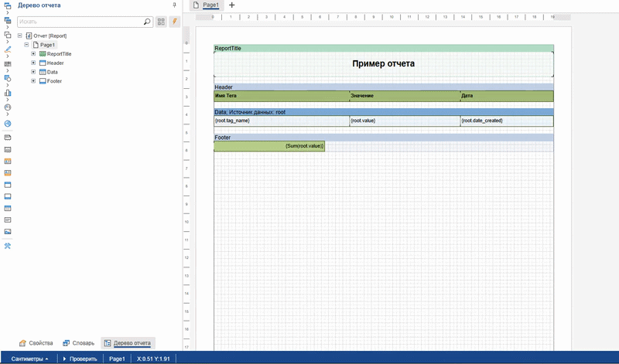Viewport: 619px width, 364px height.
Task: Click the search magnifier icon in report tree
Action: tap(147, 22)
